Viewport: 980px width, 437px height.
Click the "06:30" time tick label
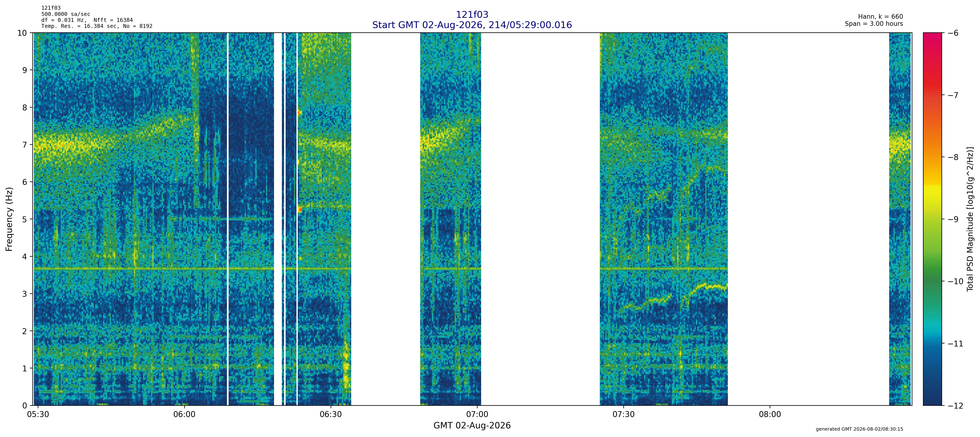point(331,415)
